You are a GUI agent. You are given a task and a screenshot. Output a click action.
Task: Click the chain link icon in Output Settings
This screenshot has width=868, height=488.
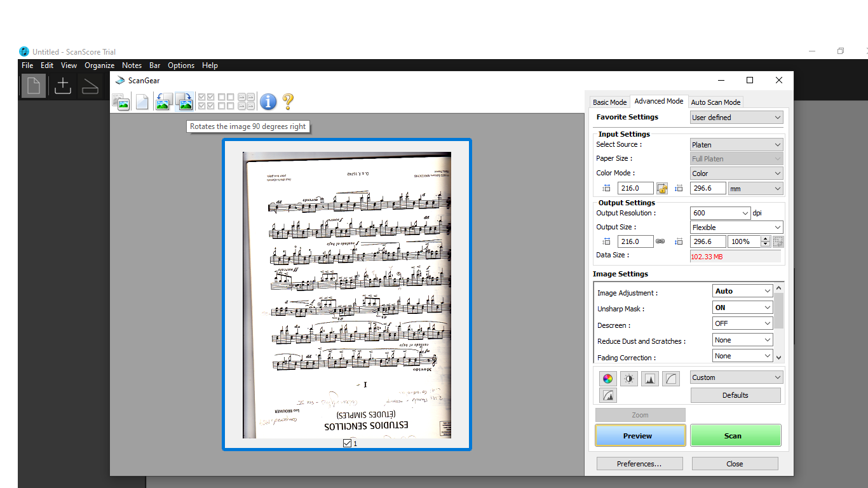(660, 241)
